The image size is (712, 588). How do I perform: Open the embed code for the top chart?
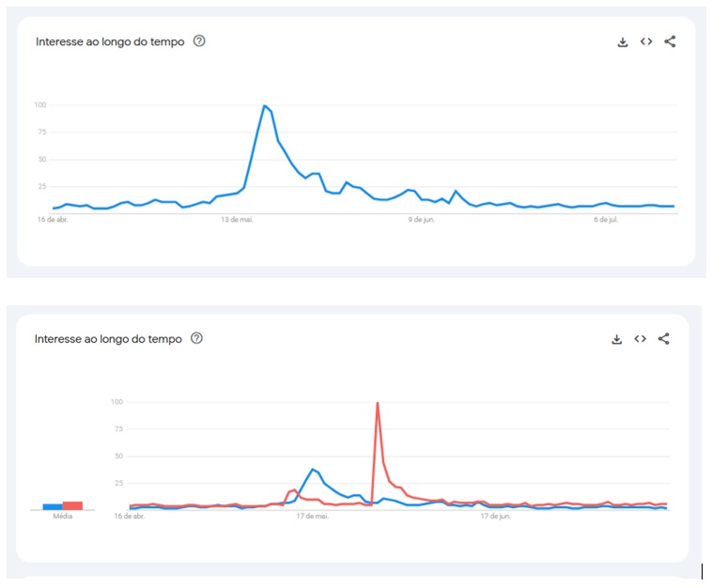click(x=646, y=41)
